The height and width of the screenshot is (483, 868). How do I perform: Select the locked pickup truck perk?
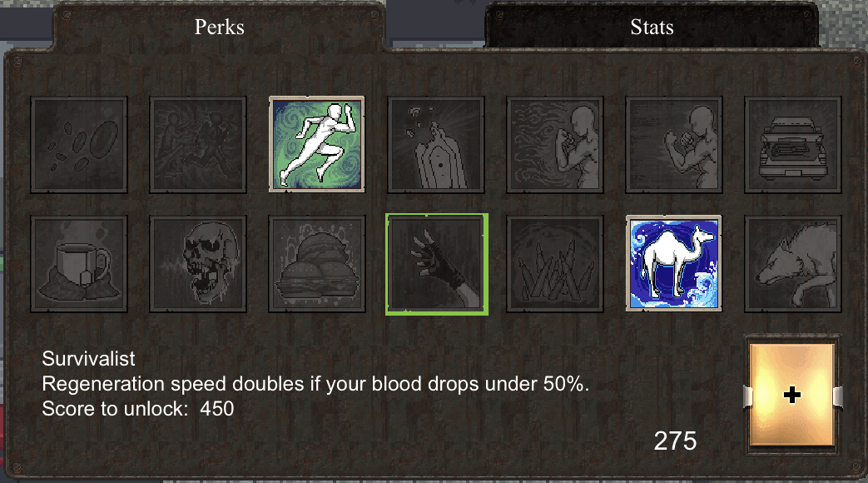coord(793,145)
